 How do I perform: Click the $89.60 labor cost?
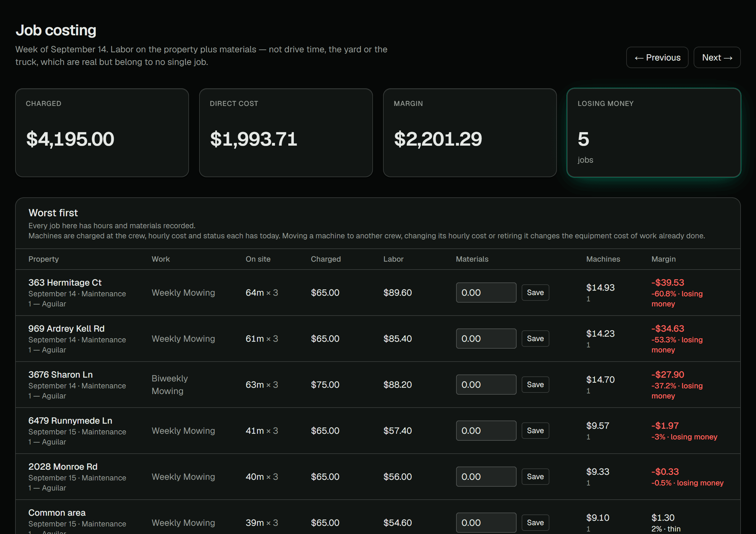point(398,293)
